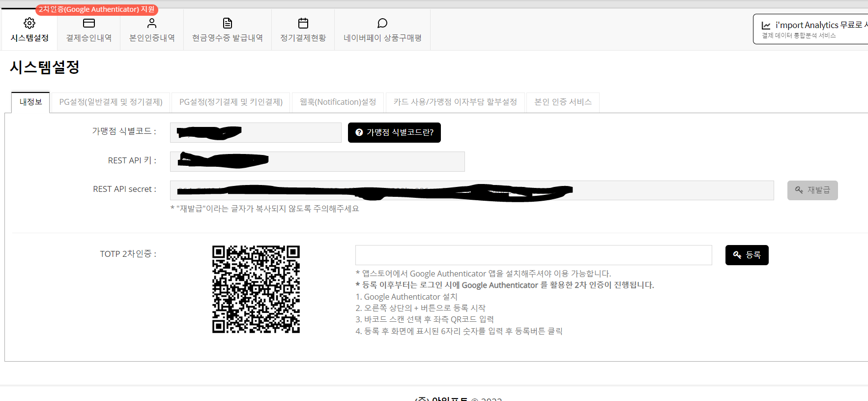Open the 본인인증내역 person icon
The image size is (868, 401).
tap(152, 23)
